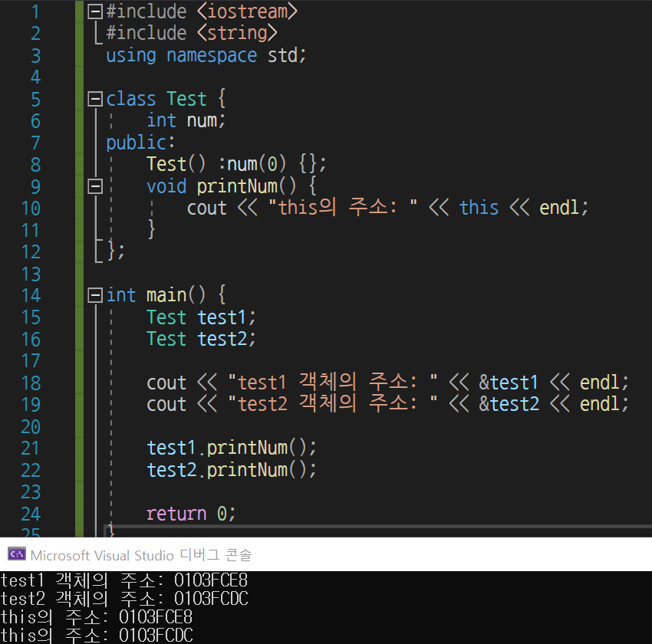This screenshot has width=652, height=644.
Task: Click line number 10 in the gutter
Action: pos(31,209)
